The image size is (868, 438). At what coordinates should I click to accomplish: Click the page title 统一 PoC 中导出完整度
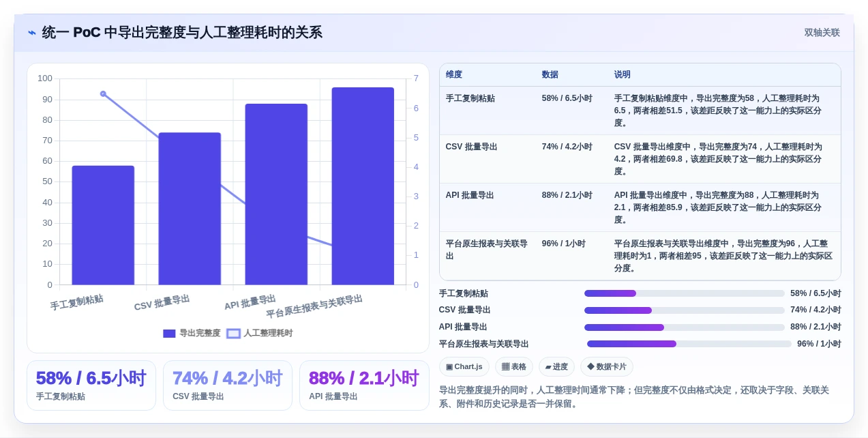coord(181,33)
